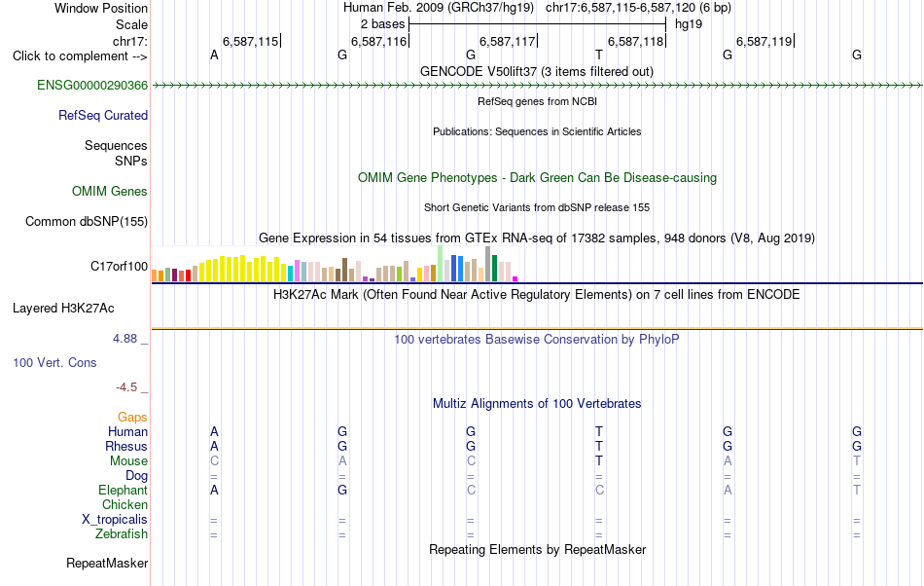Click the Mouse species label

coord(128,461)
